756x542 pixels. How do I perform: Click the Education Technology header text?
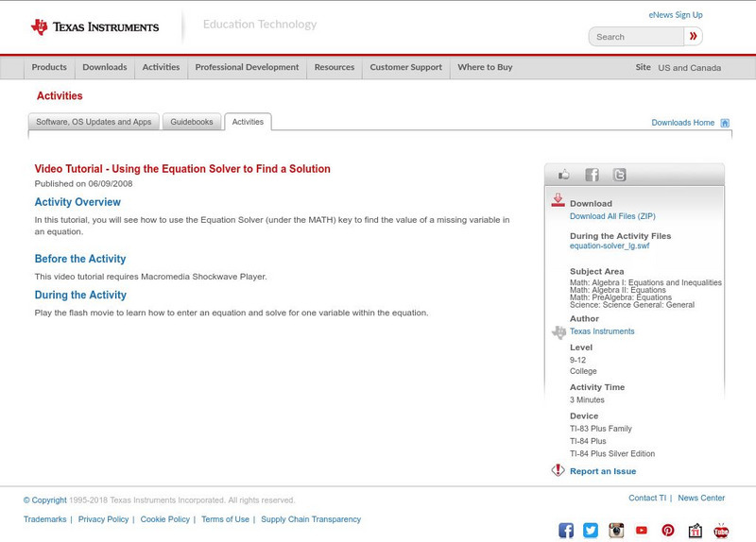tap(259, 25)
